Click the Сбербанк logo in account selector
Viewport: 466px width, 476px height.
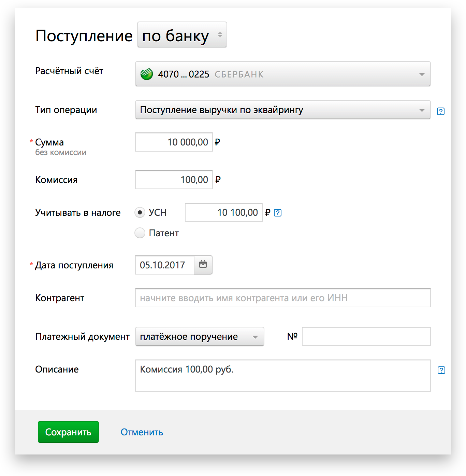[147, 74]
